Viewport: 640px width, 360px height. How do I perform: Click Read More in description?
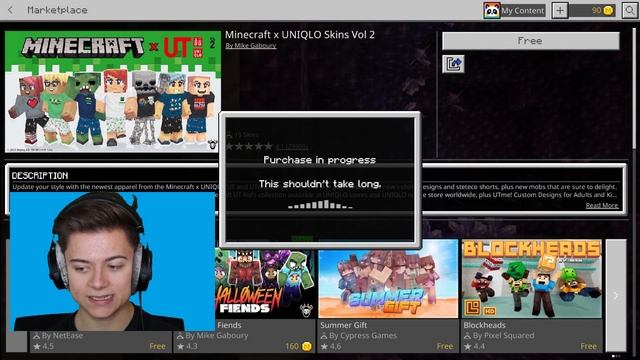coord(602,205)
